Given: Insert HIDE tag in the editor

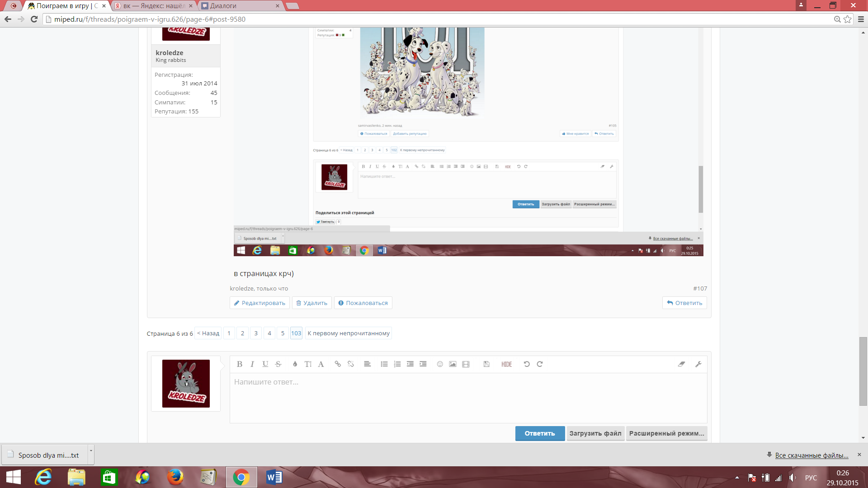Looking at the screenshot, I should point(507,364).
